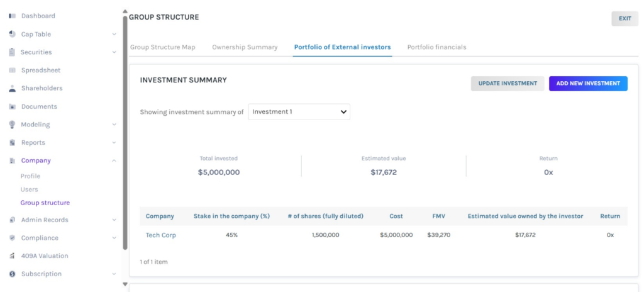Image resolution: width=644 pixels, height=292 pixels.
Task: Click the Subscription dollar icon
Action: click(x=13, y=274)
